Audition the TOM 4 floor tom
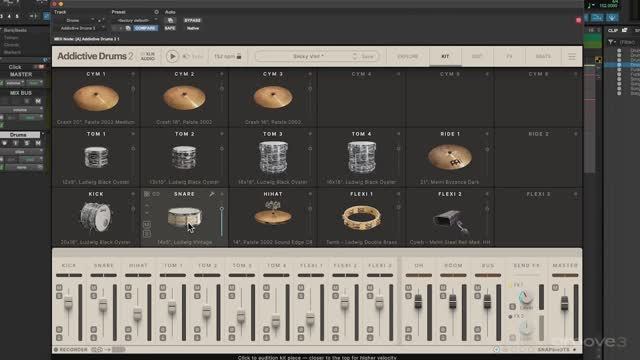 pos(362,158)
